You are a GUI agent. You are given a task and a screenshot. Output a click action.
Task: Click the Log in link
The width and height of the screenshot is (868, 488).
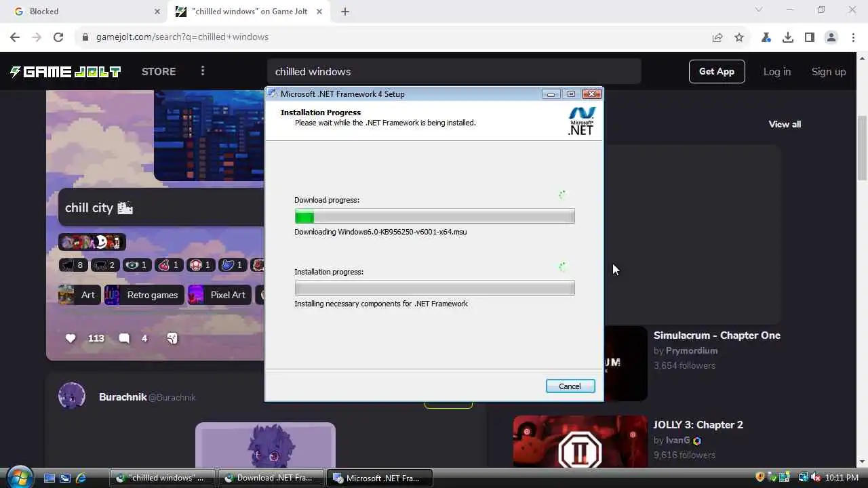(x=777, y=71)
